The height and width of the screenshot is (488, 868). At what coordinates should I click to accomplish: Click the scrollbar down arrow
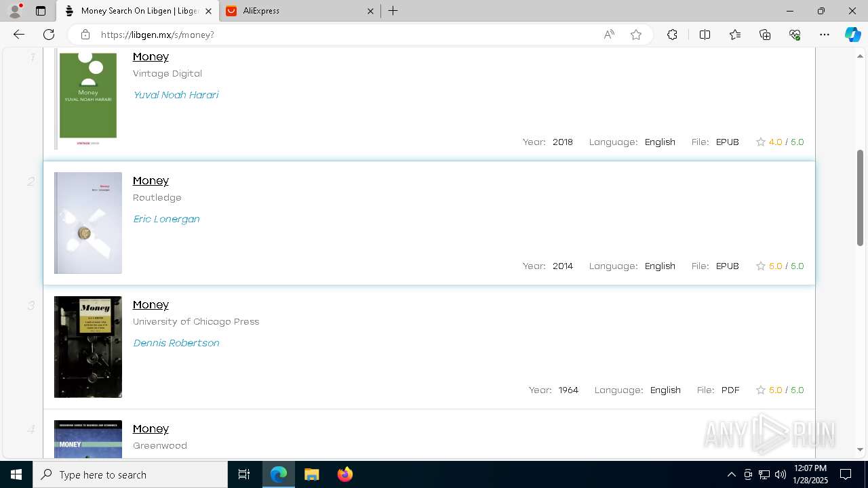(861, 449)
